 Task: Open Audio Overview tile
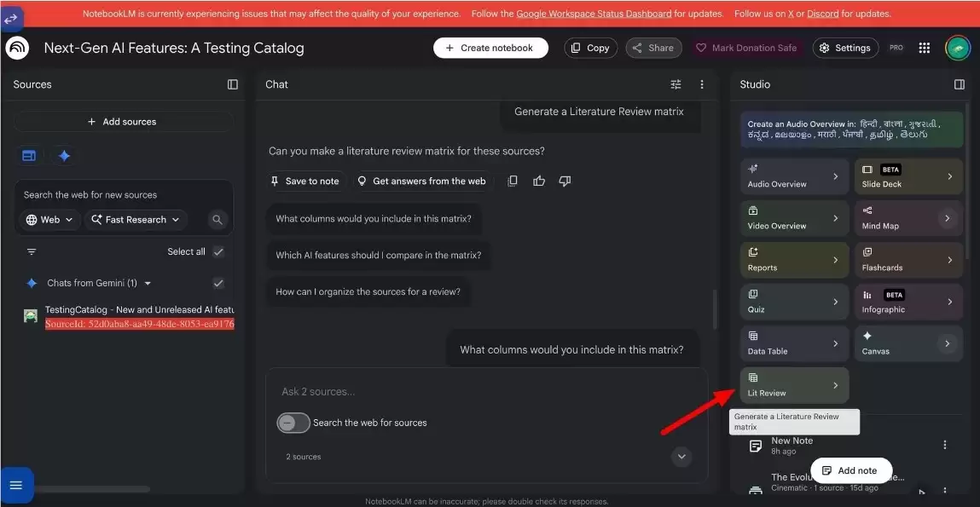[x=794, y=176]
